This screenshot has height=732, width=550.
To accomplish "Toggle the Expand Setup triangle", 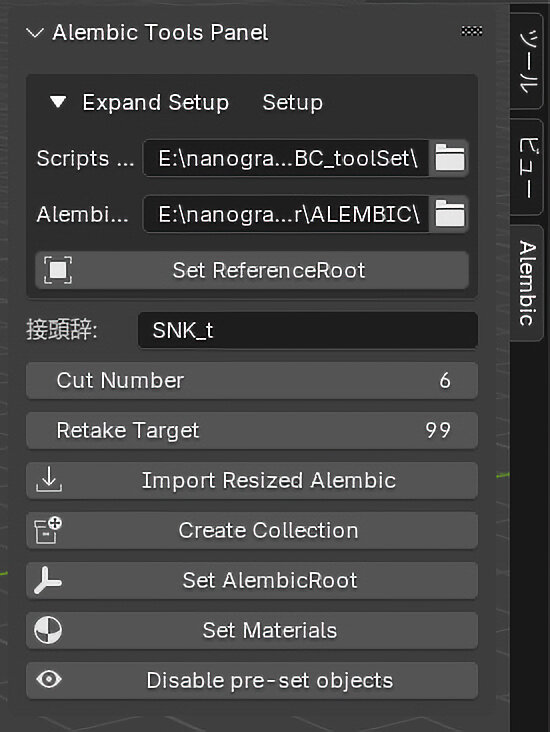I will [x=58, y=102].
